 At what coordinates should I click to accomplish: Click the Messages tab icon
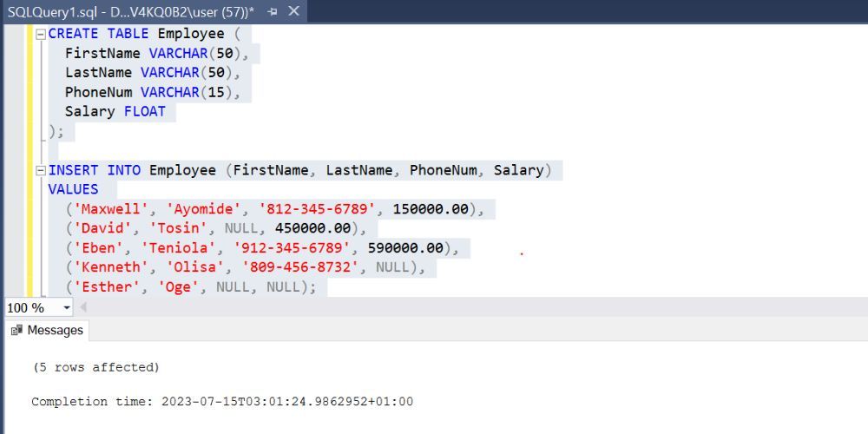(x=16, y=330)
